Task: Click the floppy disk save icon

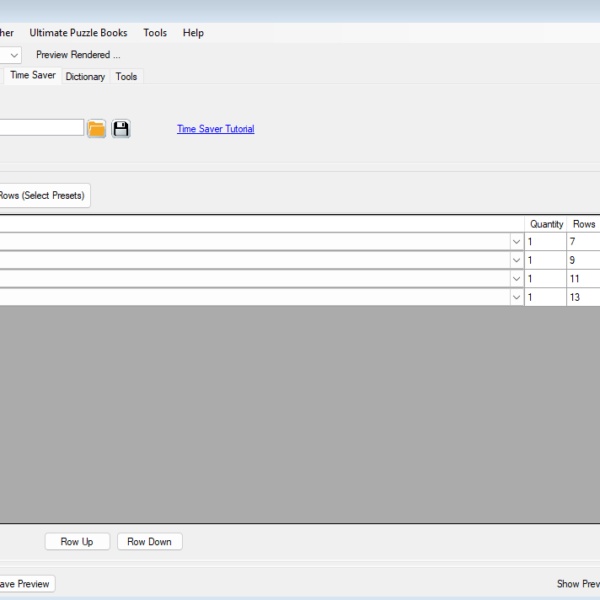Action: [x=121, y=129]
